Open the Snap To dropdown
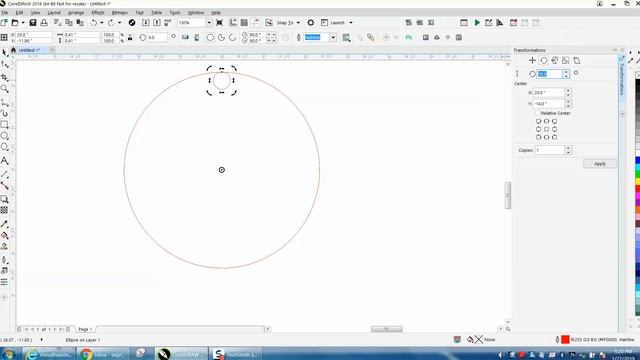The image size is (640, 360). tap(298, 23)
